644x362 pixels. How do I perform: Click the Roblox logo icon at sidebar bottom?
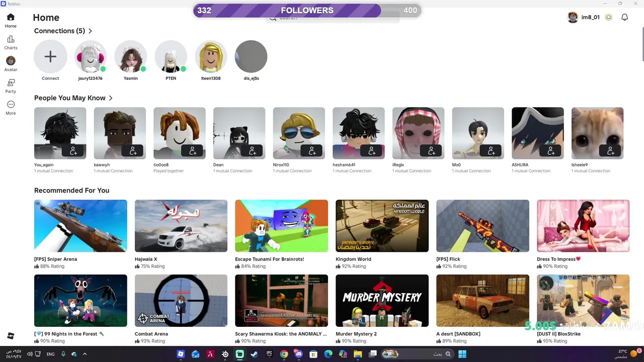pyautogui.click(x=11, y=336)
